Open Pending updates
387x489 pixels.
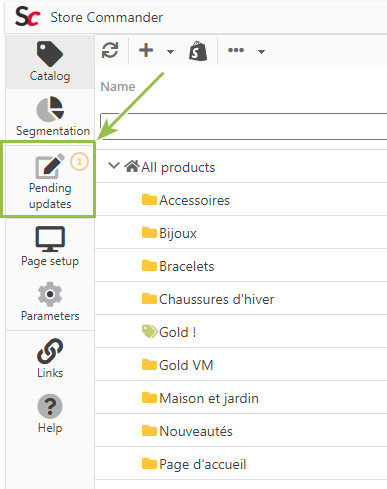pos(49,180)
